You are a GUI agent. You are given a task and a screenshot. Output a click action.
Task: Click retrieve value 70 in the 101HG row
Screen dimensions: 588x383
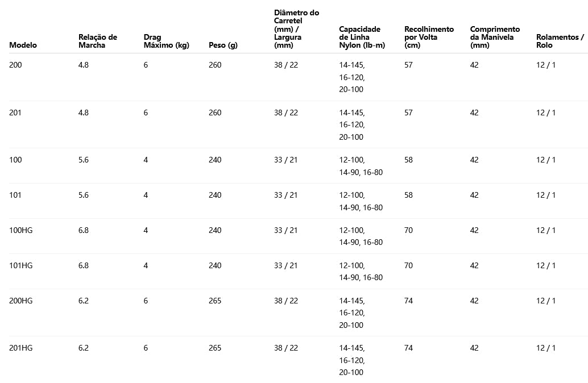[409, 265]
